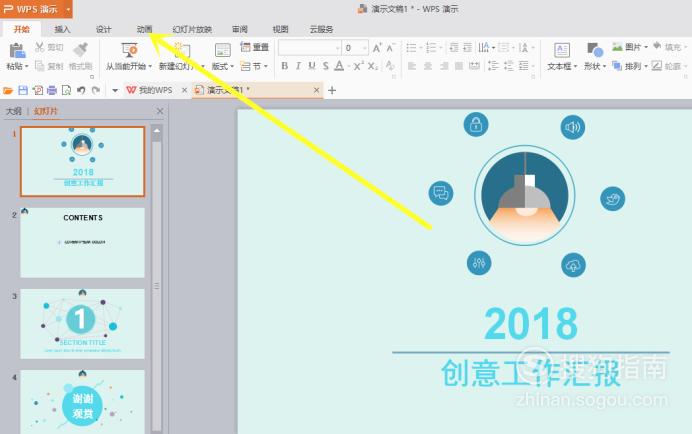692x434 pixels.
Task: Click the clear formatting icon
Action: click(390, 66)
